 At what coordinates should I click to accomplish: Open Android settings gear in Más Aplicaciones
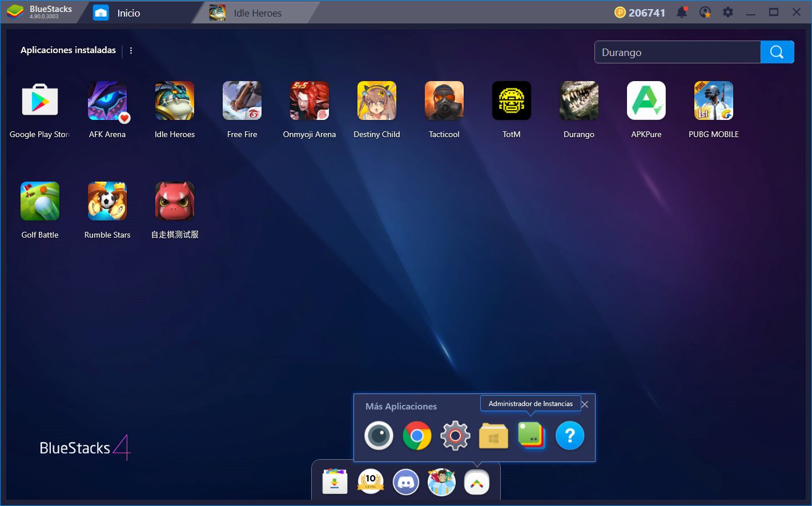(x=455, y=436)
